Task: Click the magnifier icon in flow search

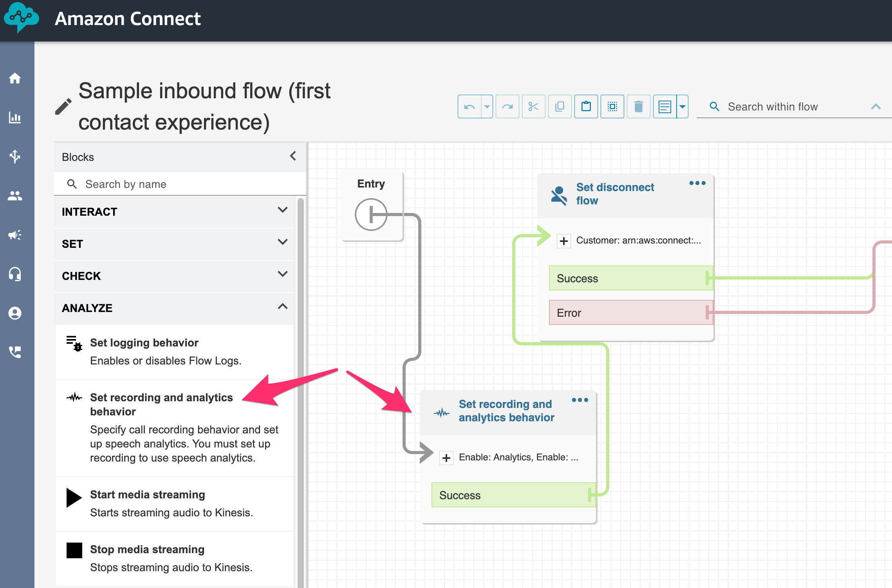Action: [714, 106]
